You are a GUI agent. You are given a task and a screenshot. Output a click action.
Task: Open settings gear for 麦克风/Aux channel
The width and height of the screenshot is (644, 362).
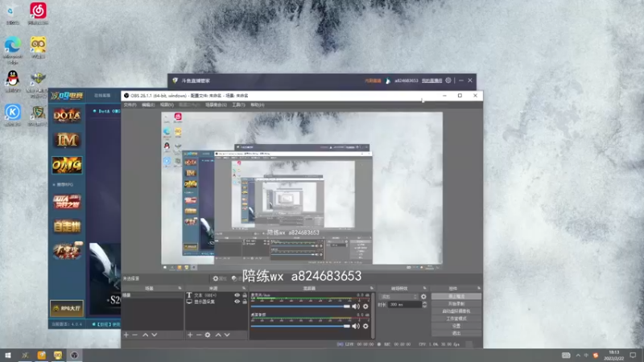[365, 306]
